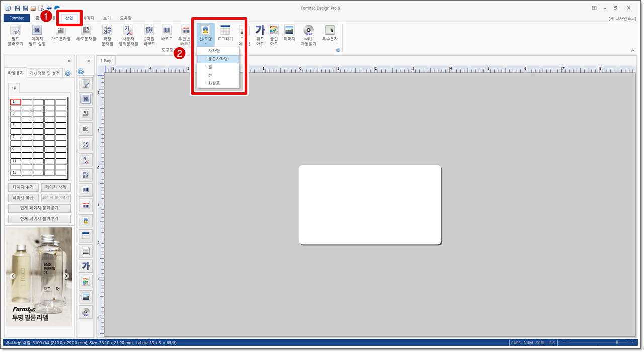Select MP3 disc icon in vertical toolbar
The height and width of the screenshot is (352, 644).
coord(86,312)
